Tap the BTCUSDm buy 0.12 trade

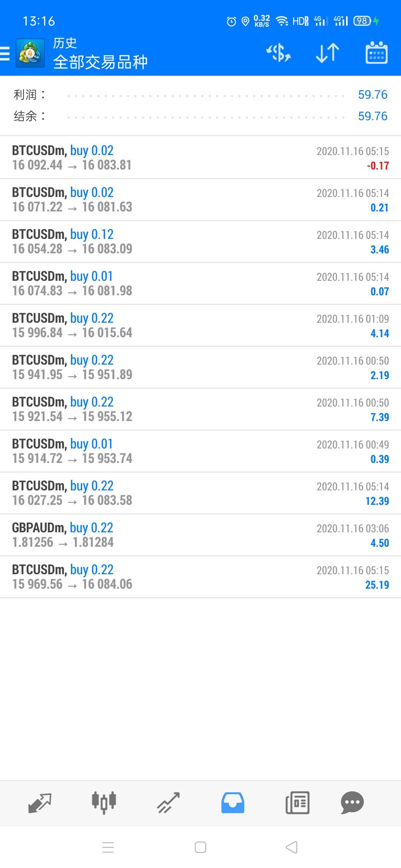[200, 241]
